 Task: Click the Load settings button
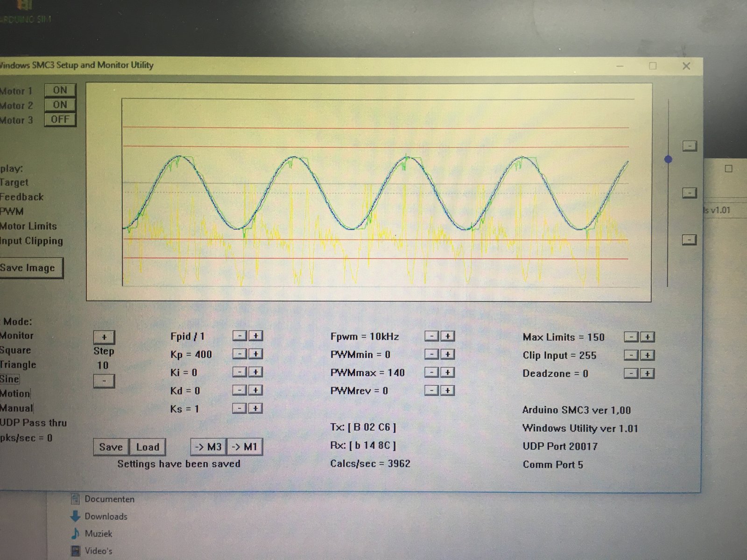point(148,447)
